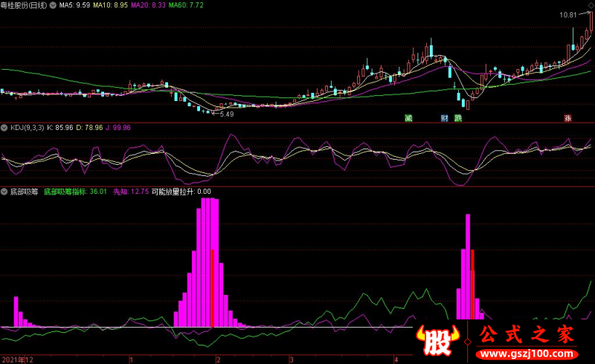Click the month 4 marker on time axis
Viewport: 595px width, 364px height.
point(396,360)
